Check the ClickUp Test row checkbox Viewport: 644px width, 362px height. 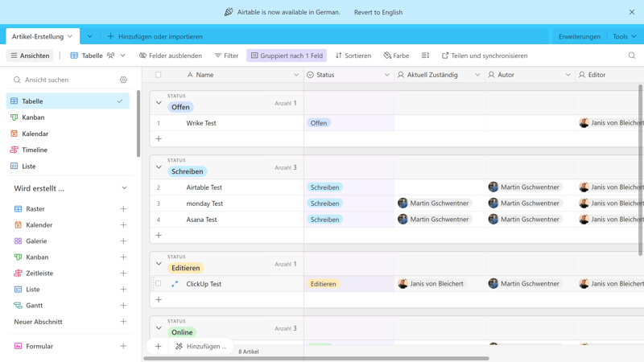click(159, 284)
